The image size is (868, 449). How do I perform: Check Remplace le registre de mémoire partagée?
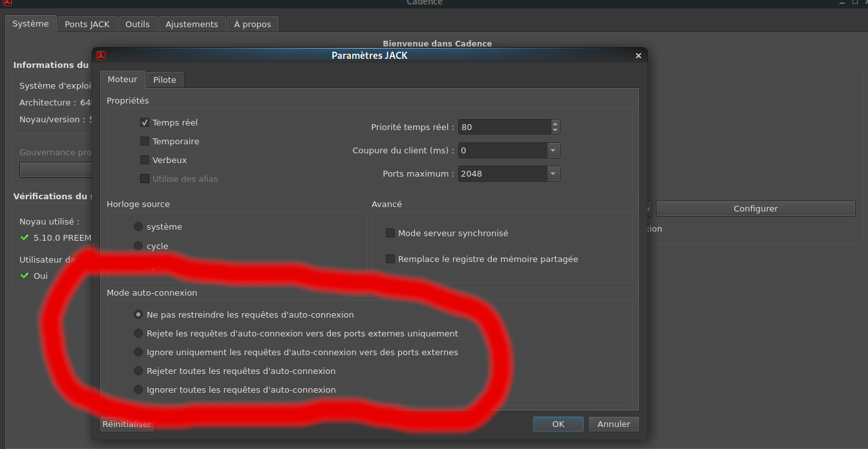390,259
